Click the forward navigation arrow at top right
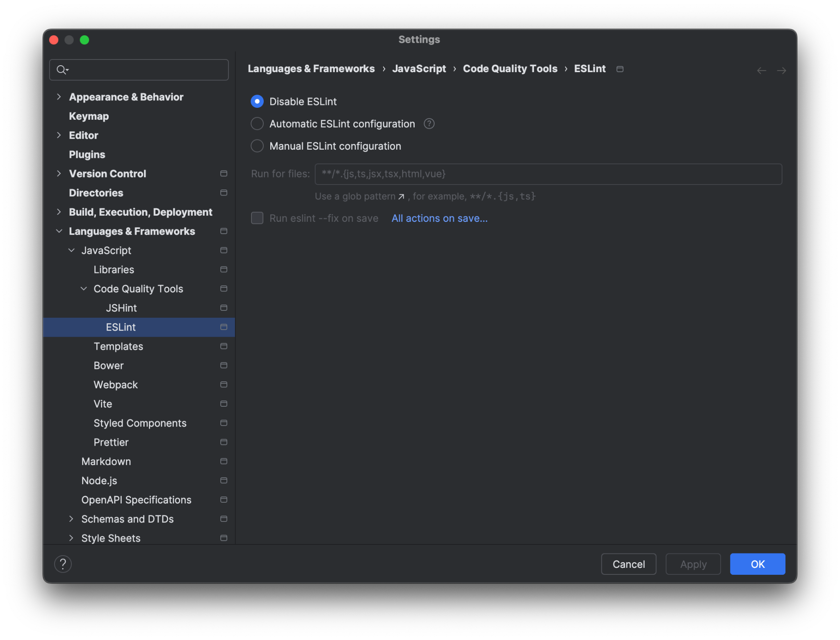840x640 pixels. tap(782, 70)
